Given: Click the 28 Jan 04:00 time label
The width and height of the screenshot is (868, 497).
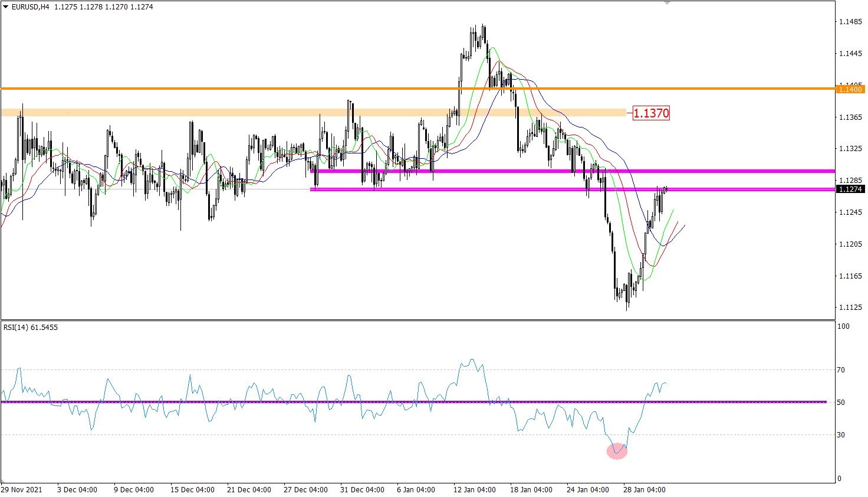Looking at the screenshot, I should tap(645, 490).
